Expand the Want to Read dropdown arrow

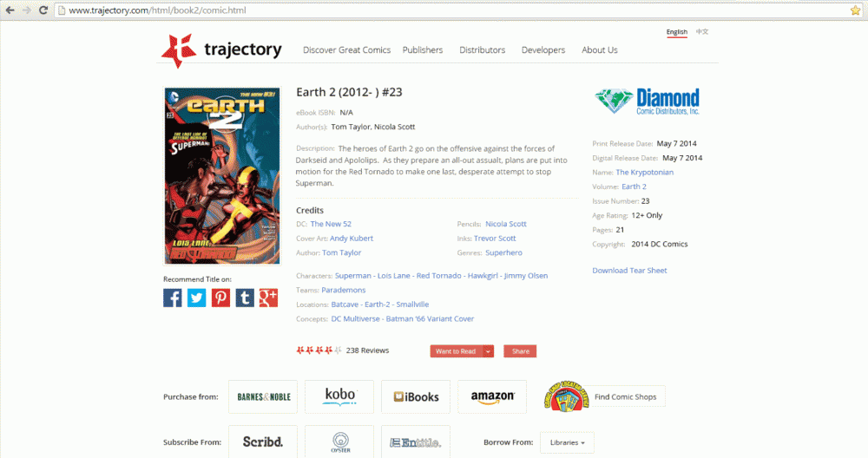488,351
